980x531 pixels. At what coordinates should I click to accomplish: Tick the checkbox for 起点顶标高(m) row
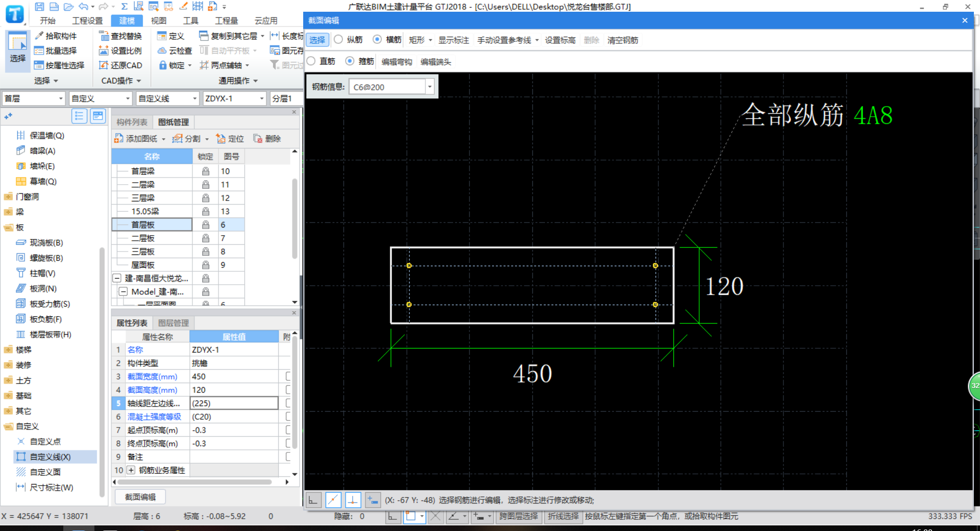(x=288, y=430)
